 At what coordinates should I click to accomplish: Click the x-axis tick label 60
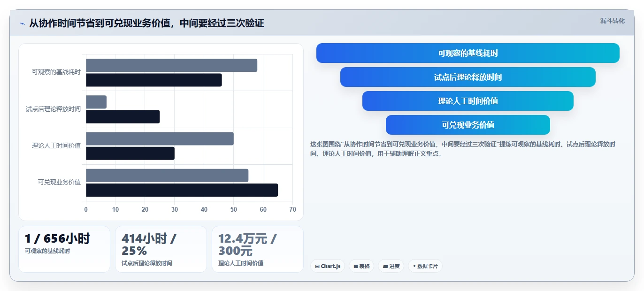click(x=263, y=210)
